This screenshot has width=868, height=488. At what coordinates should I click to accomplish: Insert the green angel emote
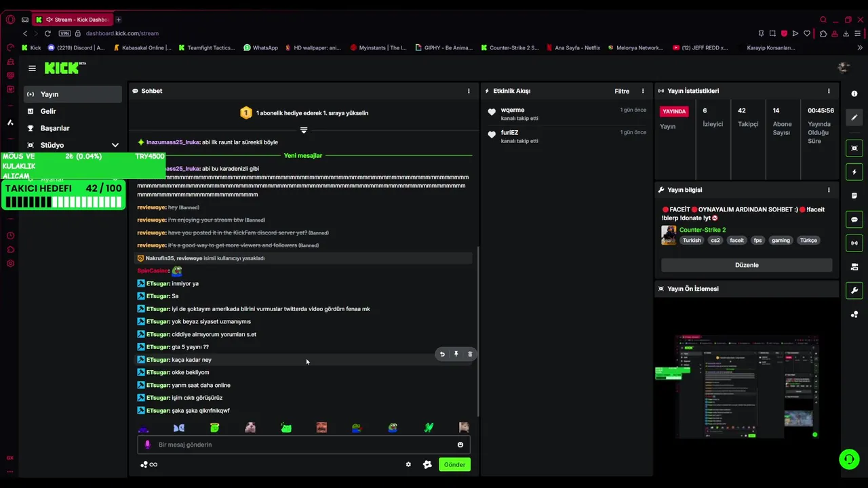coord(214,428)
